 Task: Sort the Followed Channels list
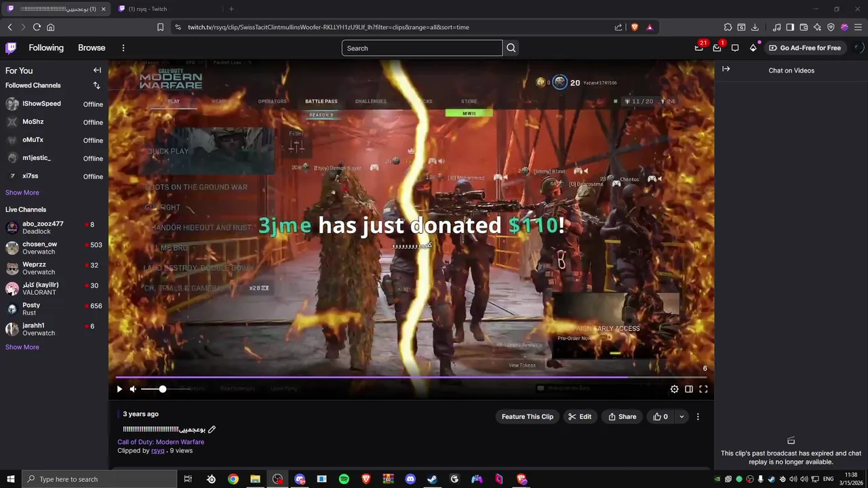coord(96,85)
